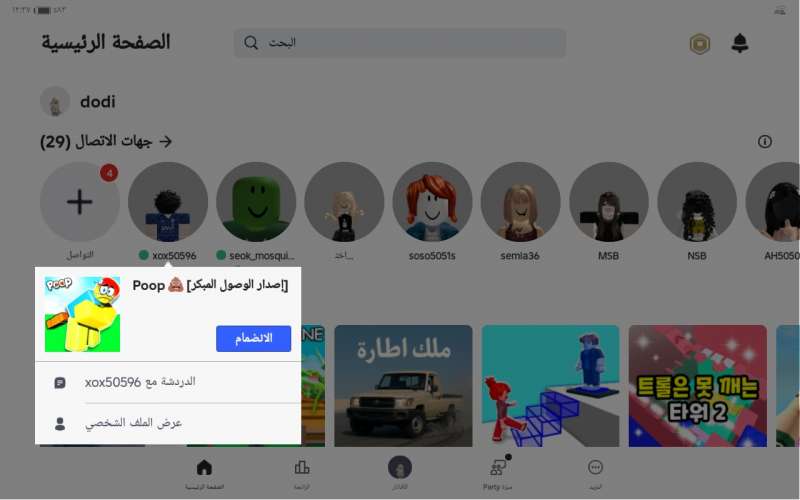Screen dimensions: 800x500
Task: Open dodi profile avatar
Action: click(55, 102)
